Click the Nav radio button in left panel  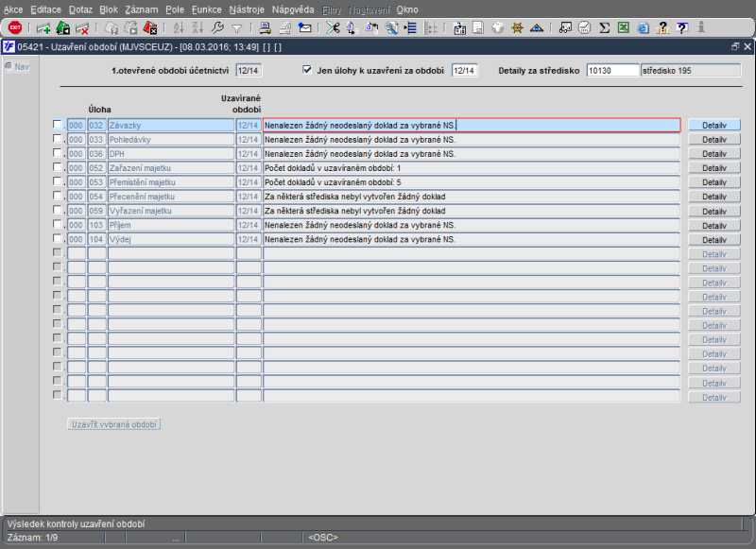click(9, 66)
